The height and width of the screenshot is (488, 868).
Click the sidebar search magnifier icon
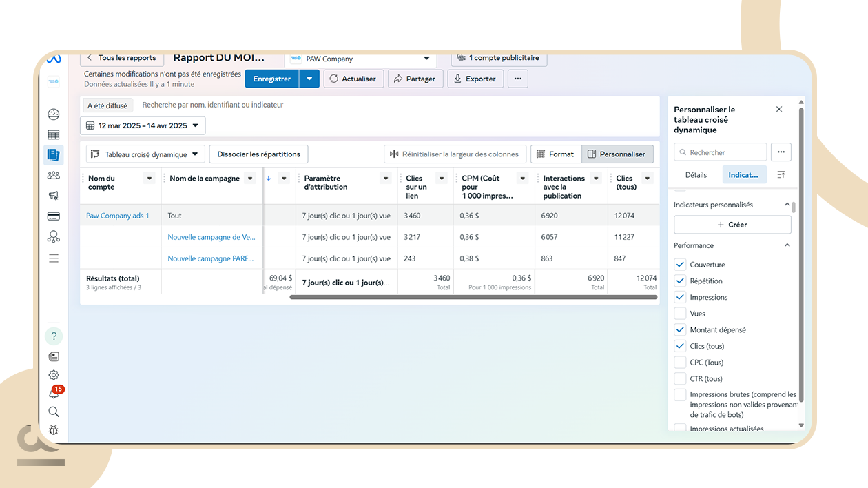[54, 411]
